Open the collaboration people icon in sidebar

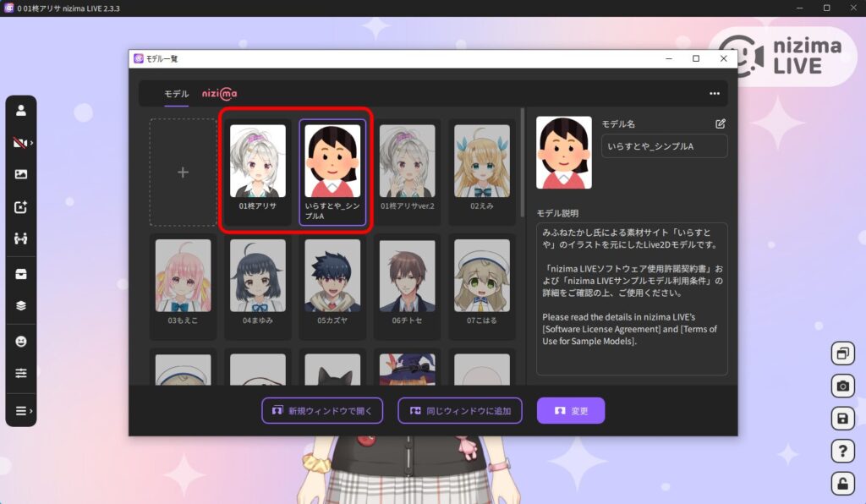tap(21, 238)
